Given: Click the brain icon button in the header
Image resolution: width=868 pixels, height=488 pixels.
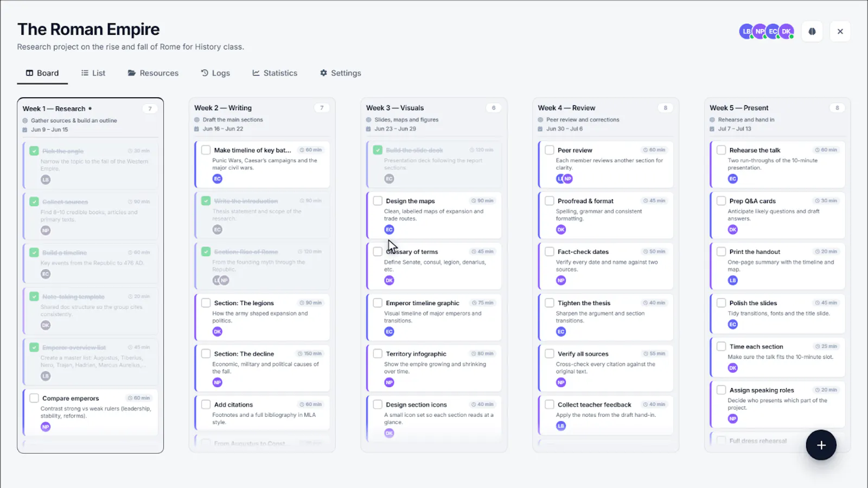Looking at the screenshot, I should click(812, 31).
